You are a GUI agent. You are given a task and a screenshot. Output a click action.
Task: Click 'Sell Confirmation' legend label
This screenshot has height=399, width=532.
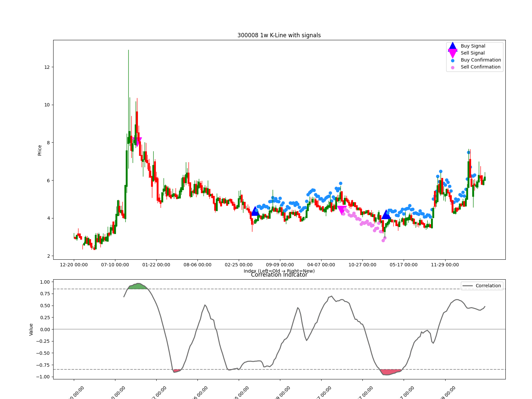tap(480, 67)
